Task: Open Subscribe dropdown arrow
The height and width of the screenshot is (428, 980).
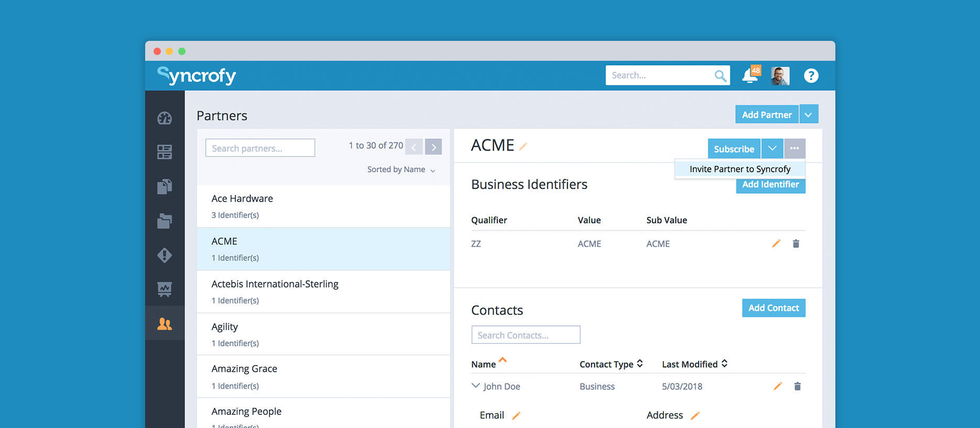Action: click(772, 148)
